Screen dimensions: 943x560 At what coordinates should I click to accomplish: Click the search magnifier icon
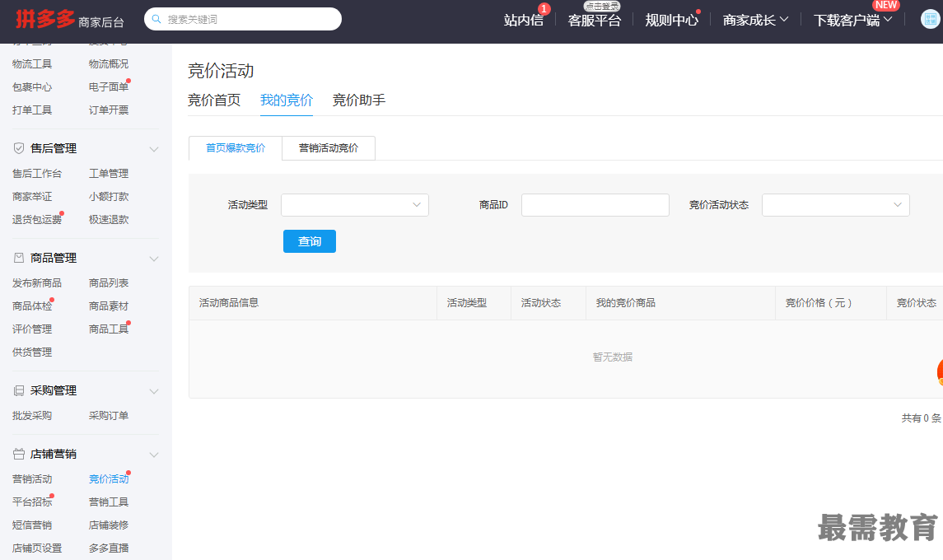[156, 19]
